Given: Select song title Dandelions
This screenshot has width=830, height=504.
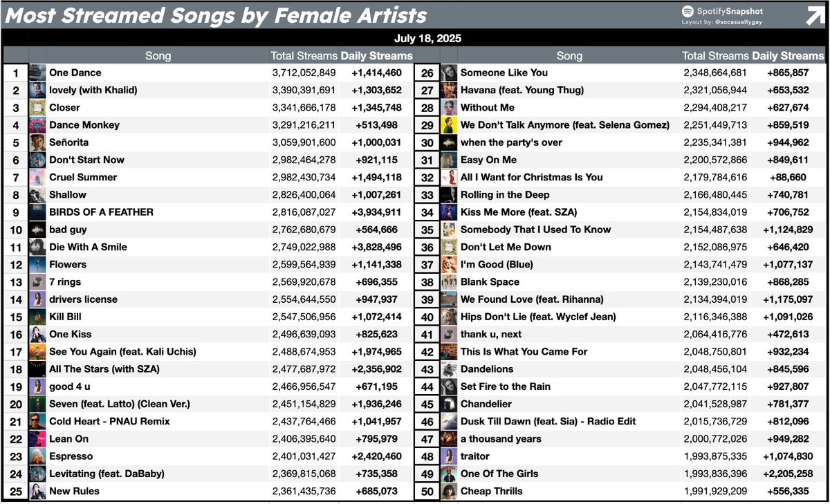Looking at the screenshot, I should [x=487, y=369].
